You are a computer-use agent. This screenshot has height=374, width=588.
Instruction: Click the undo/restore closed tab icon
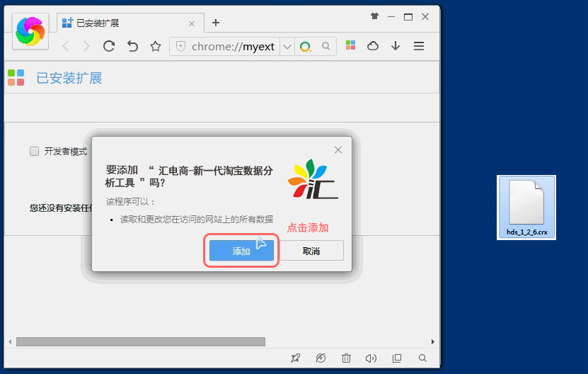tap(132, 46)
